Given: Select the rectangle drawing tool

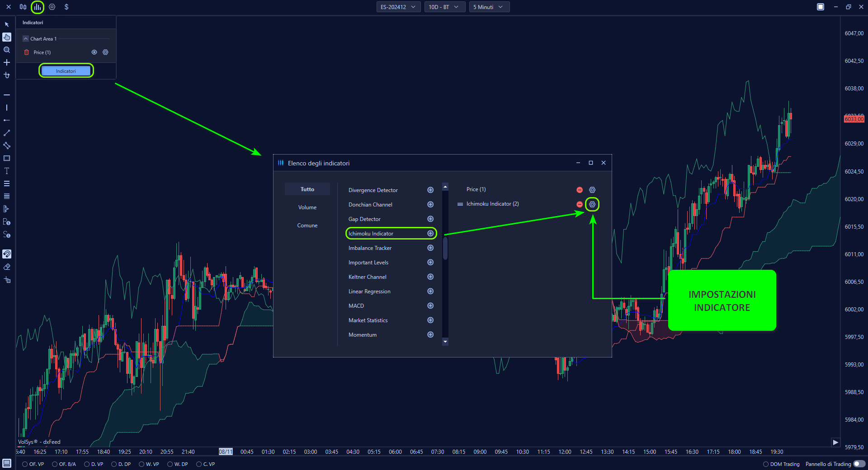Looking at the screenshot, I should 7,158.
